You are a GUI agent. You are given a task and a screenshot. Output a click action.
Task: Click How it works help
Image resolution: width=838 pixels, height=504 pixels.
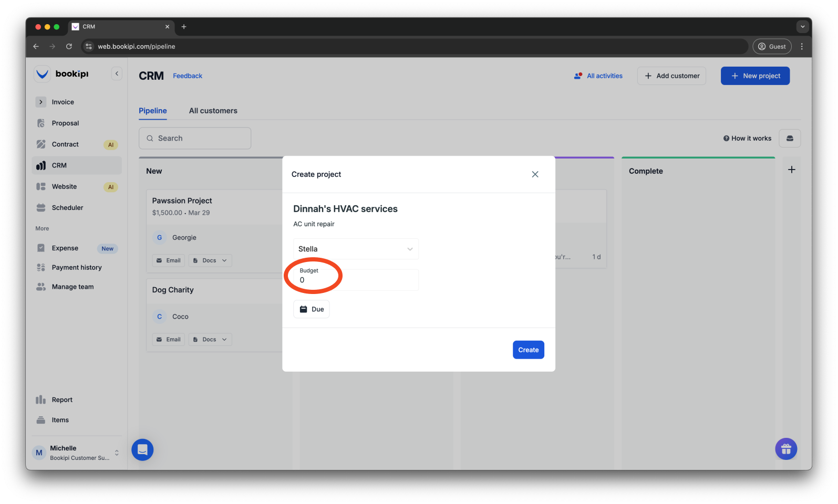coord(747,139)
